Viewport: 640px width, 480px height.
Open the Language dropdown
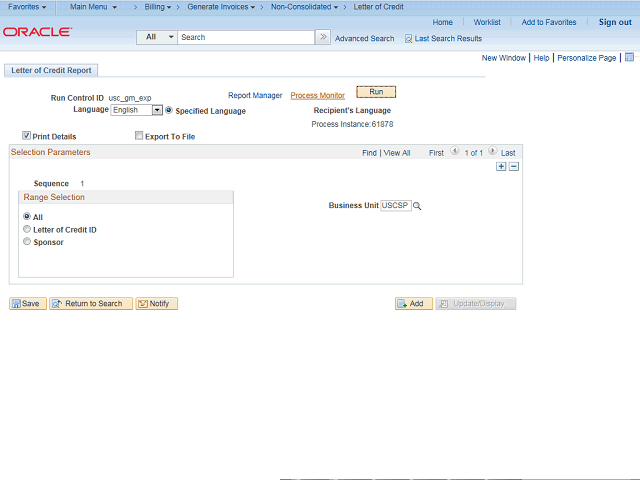137,110
